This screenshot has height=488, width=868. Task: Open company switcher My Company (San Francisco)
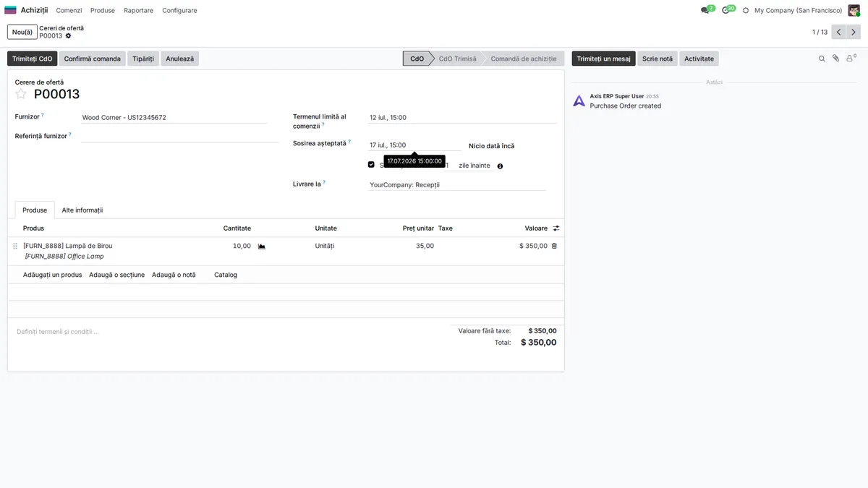[798, 10]
